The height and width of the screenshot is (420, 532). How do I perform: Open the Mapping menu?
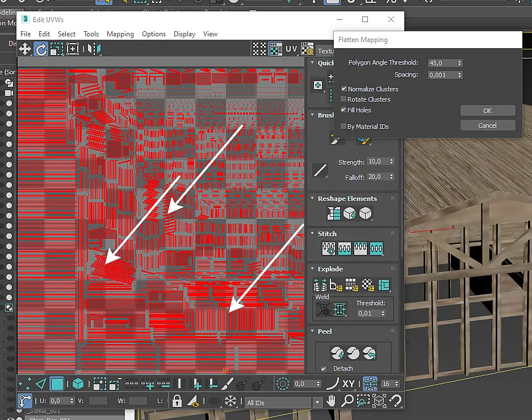coord(120,34)
